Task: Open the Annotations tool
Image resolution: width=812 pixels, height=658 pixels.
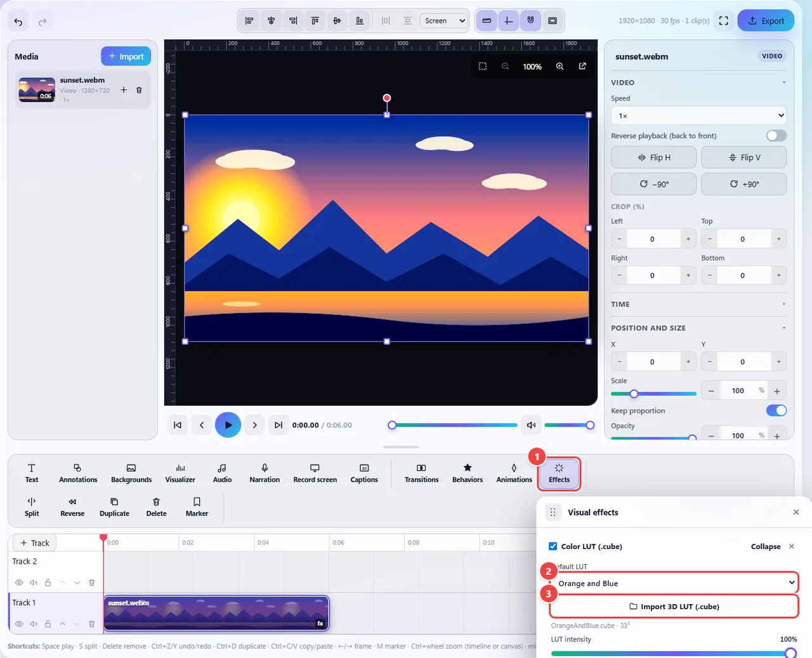Action: coord(78,474)
